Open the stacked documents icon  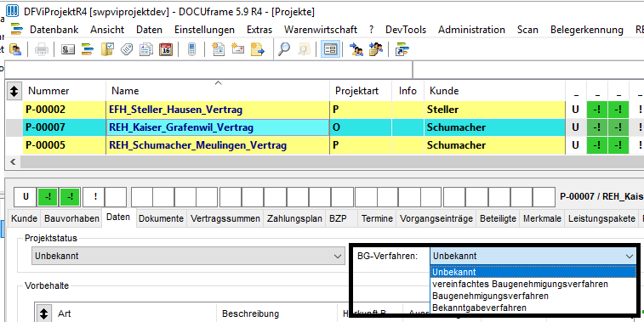146,49
